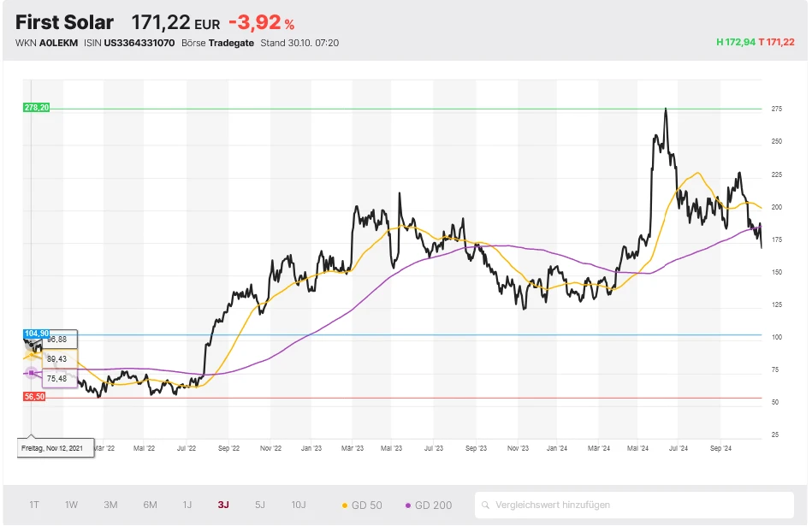Click the yellow GD 50 legend dot
This screenshot has width=812, height=532.
(345, 505)
